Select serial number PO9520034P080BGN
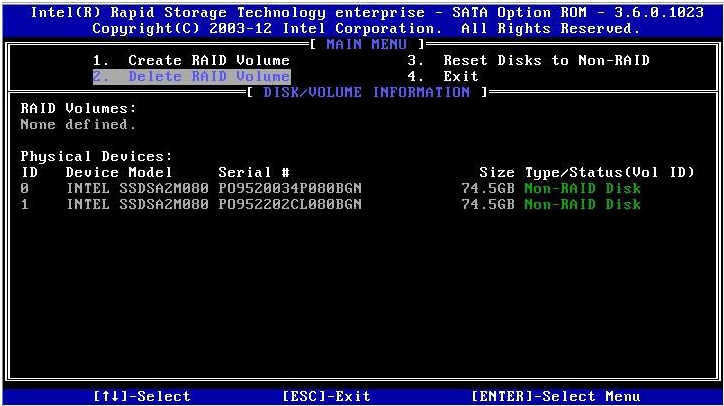 (x=290, y=189)
